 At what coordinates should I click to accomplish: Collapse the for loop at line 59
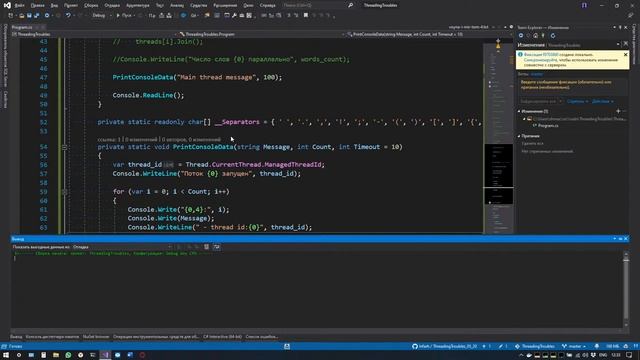point(64,191)
